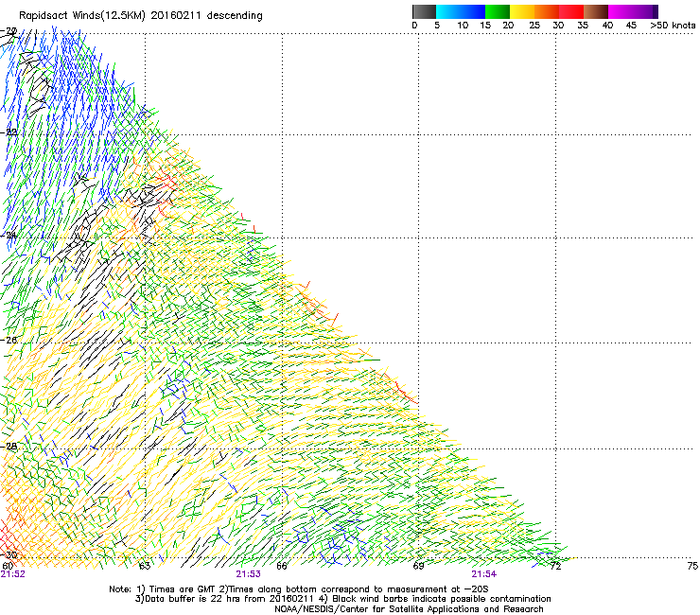This screenshot has height=615, width=700.
Task: Click the 'Times are GMT' note line
Action: pyautogui.click(x=299, y=589)
